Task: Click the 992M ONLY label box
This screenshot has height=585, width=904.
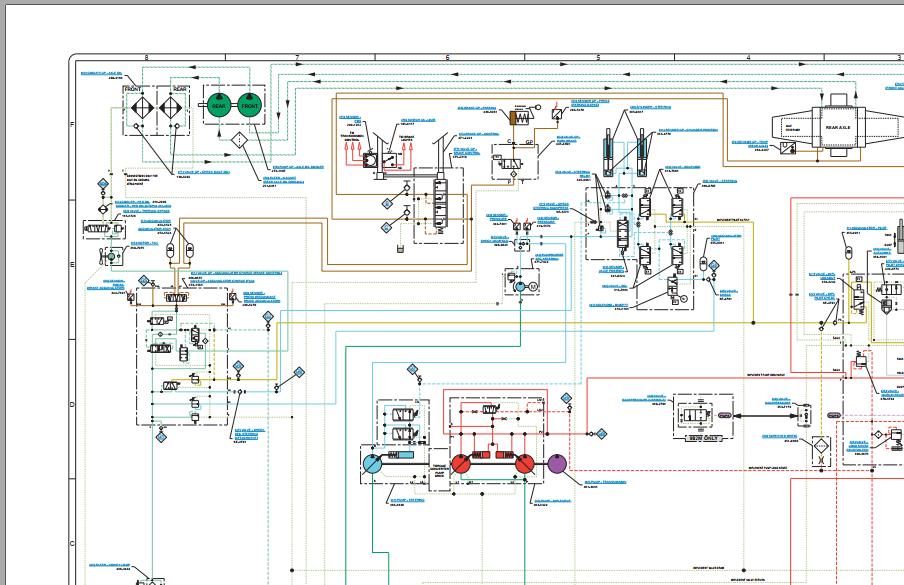Action: click(x=703, y=439)
